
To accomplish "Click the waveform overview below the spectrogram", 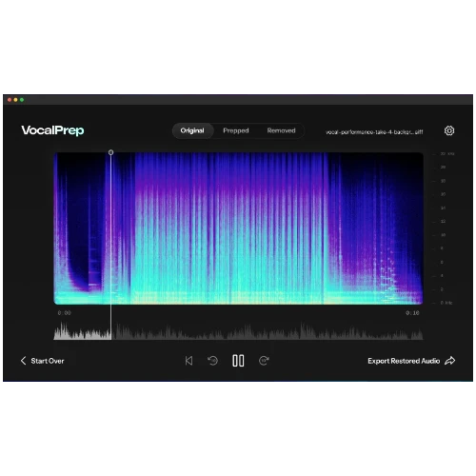I will point(238,330).
